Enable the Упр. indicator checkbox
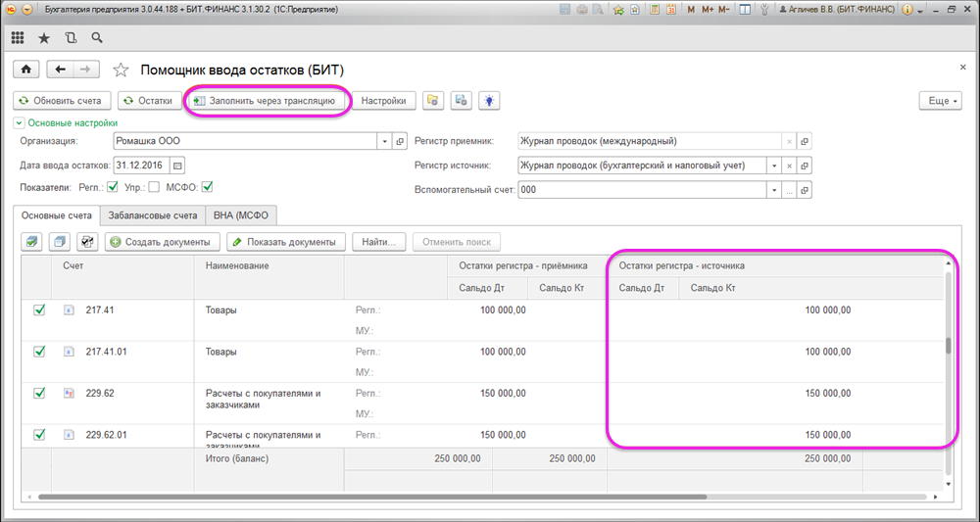 pos(154,187)
